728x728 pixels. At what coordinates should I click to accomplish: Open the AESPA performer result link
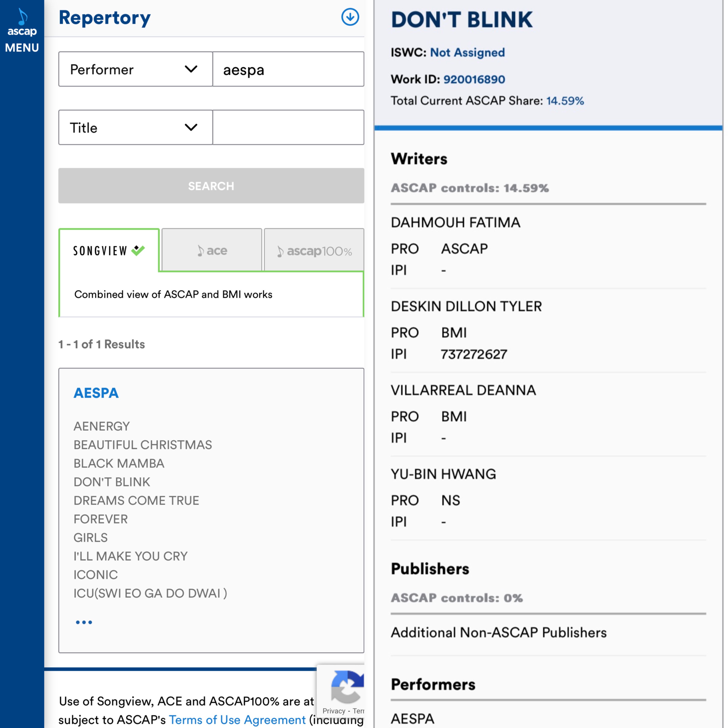[x=96, y=393]
